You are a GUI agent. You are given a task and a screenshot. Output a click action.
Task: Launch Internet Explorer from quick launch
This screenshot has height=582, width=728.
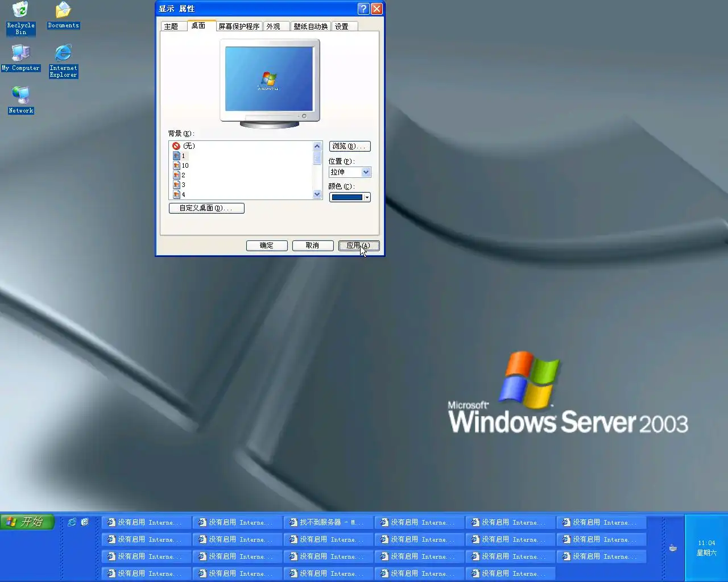click(72, 522)
